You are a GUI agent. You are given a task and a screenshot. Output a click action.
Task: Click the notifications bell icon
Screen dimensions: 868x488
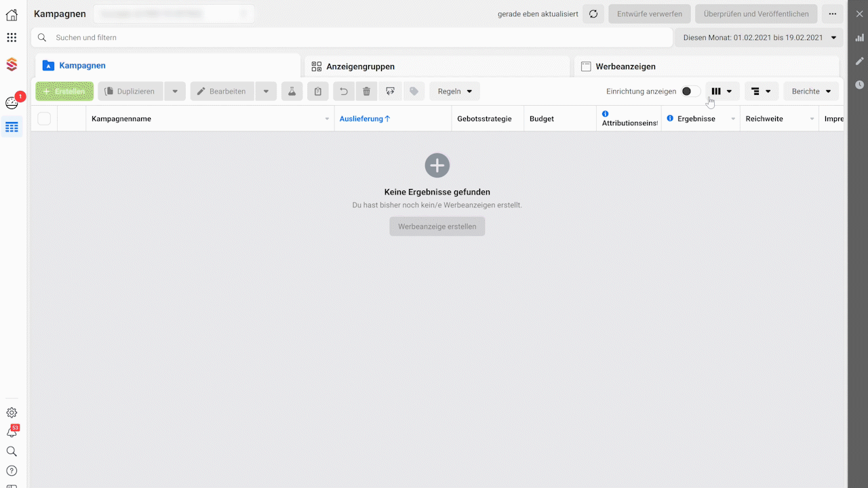point(12,432)
